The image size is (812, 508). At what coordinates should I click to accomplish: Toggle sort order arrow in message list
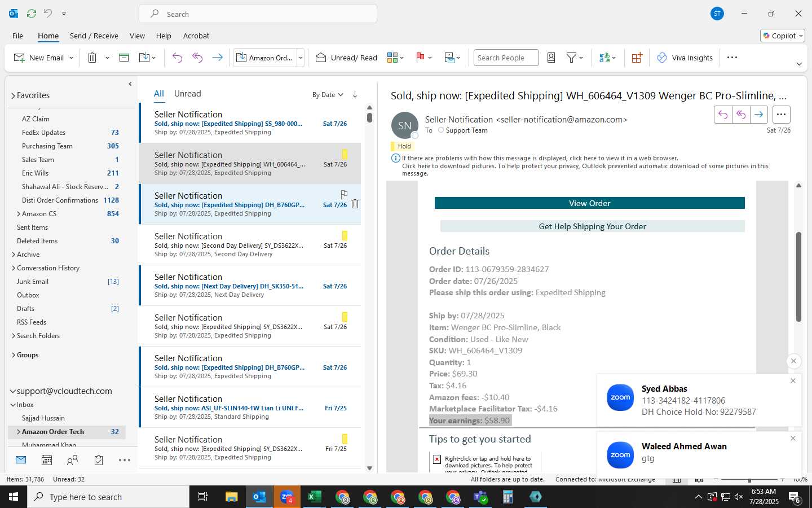tap(355, 95)
